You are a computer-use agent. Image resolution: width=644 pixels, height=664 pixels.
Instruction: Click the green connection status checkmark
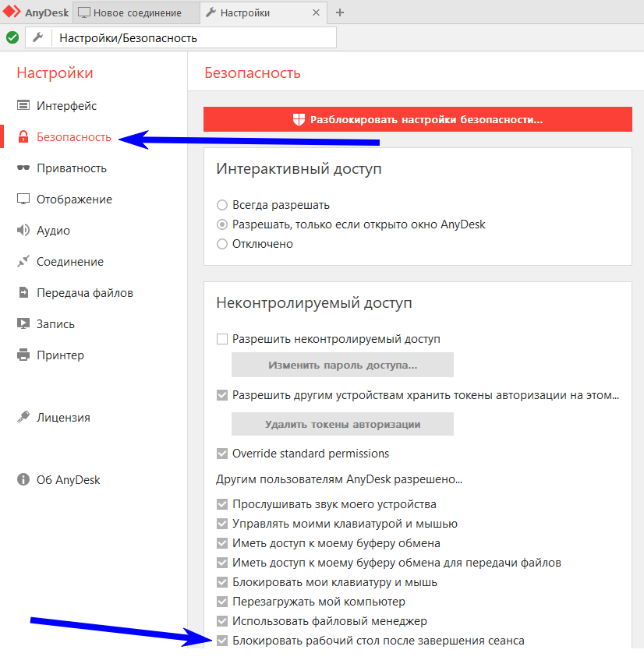12,37
